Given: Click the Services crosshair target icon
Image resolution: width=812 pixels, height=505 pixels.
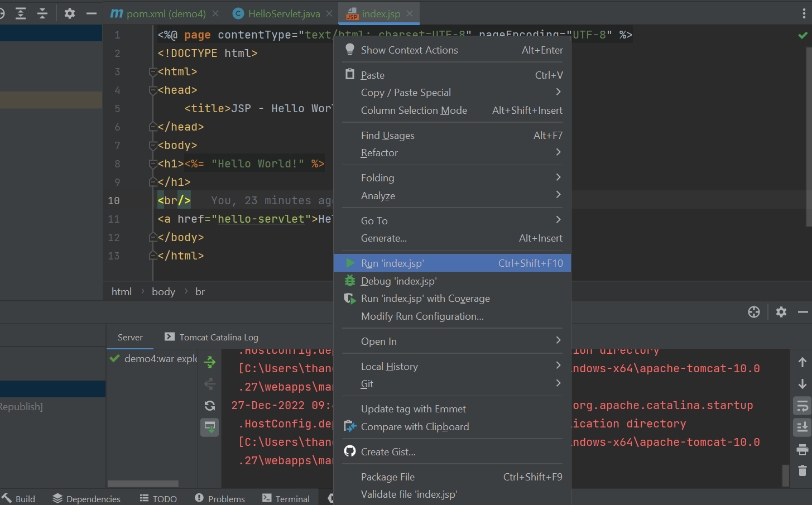Looking at the screenshot, I should coord(754,312).
